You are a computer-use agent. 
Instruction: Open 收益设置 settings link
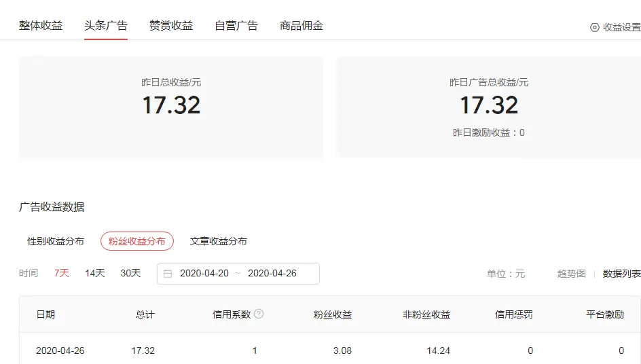click(x=622, y=27)
